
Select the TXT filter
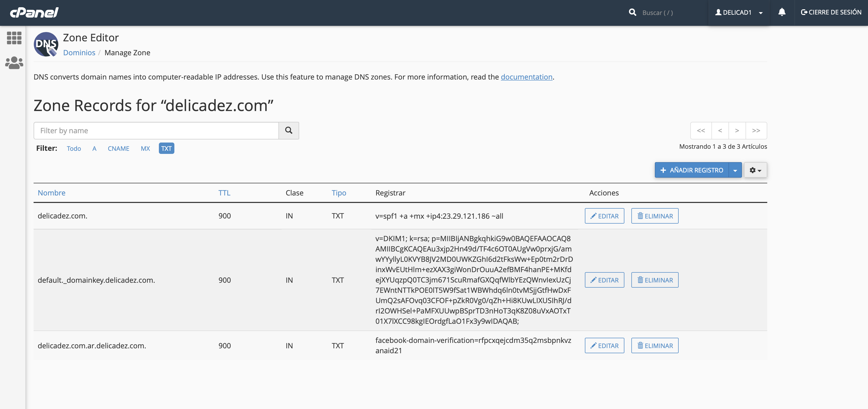pos(166,148)
